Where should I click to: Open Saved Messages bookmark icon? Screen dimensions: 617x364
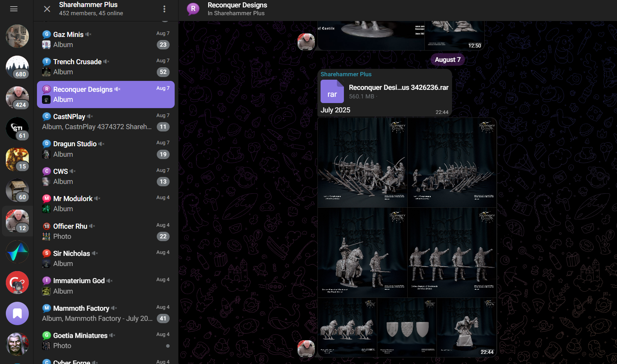[x=17, y=313]
